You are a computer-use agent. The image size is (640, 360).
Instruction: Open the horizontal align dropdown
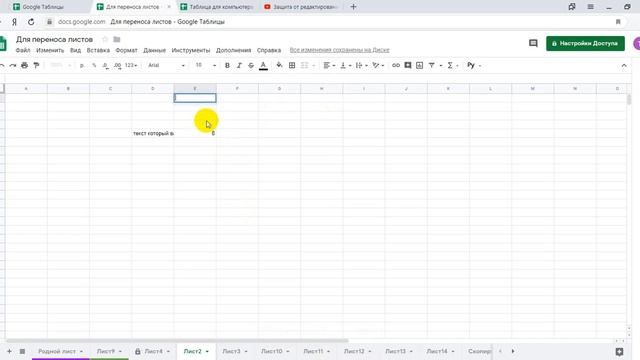click(329, 65)
